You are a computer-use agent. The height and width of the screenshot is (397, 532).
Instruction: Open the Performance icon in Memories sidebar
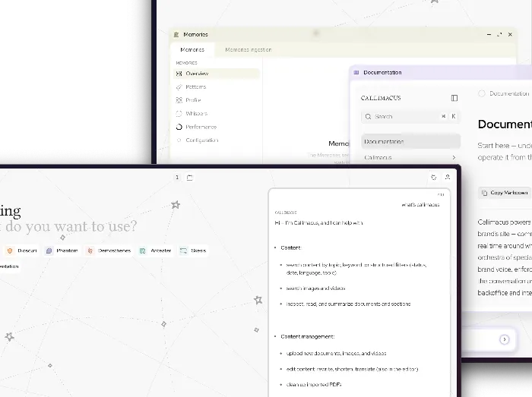(x=179, y=127)
